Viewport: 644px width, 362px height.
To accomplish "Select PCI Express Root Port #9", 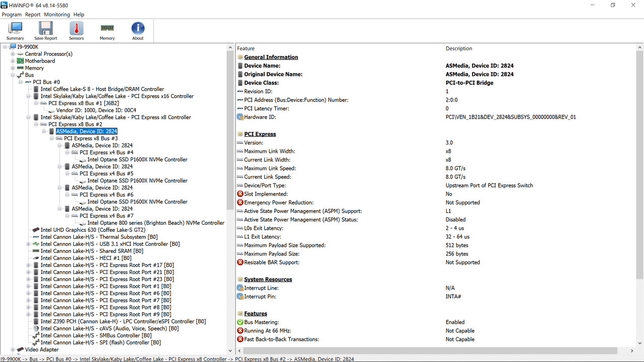I will [106, 314].
